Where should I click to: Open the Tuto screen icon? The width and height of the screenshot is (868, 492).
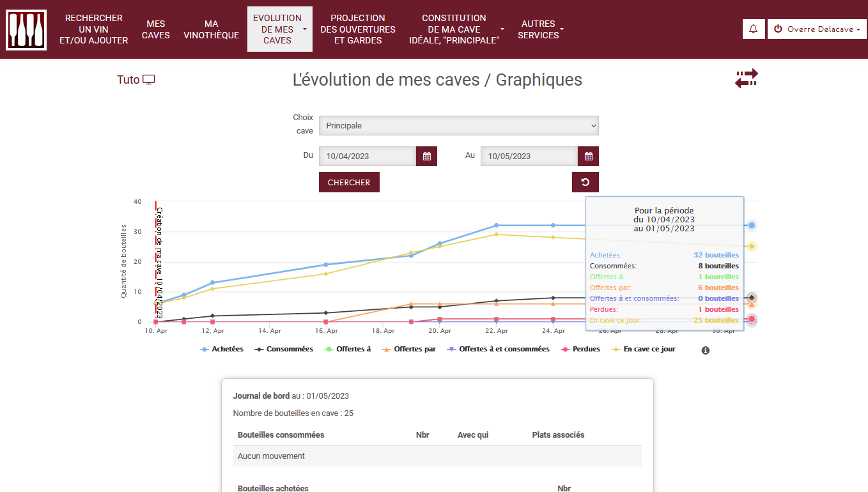click(x=149, y=80)
